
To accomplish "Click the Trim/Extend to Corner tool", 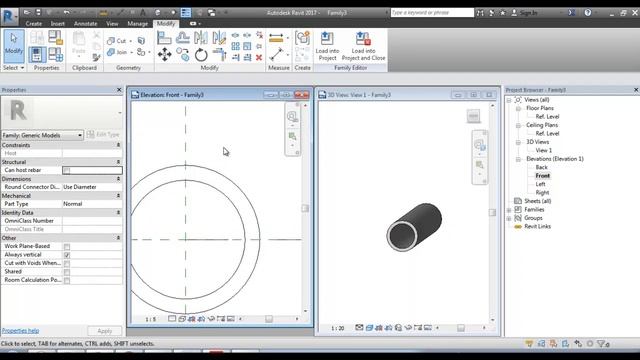I will (219, 54).
